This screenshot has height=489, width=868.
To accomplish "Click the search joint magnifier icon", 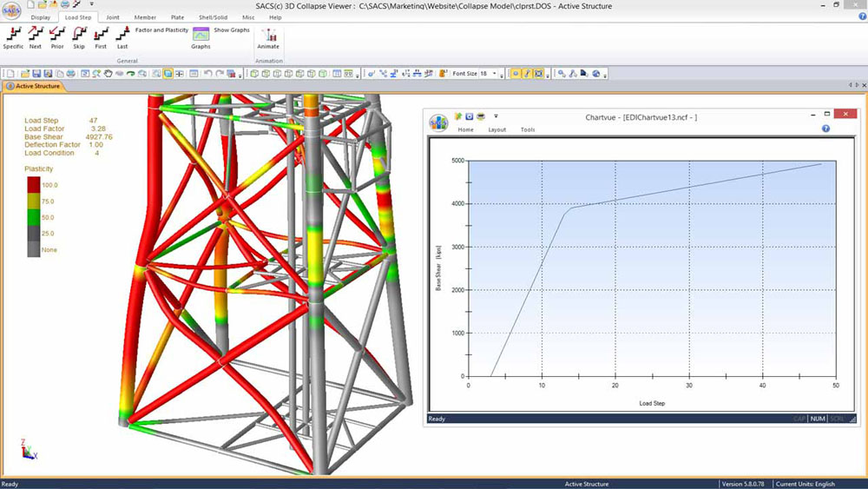I will (562, 73).
